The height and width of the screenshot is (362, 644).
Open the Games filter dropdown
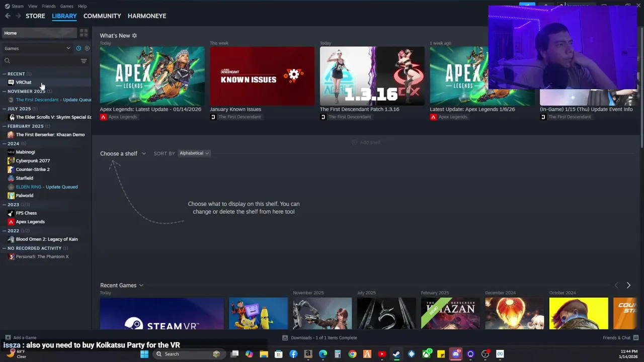[37, 48]
